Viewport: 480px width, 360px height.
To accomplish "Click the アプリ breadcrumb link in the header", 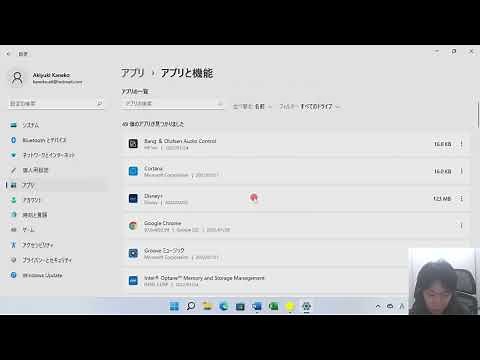I will click(133, 73).
